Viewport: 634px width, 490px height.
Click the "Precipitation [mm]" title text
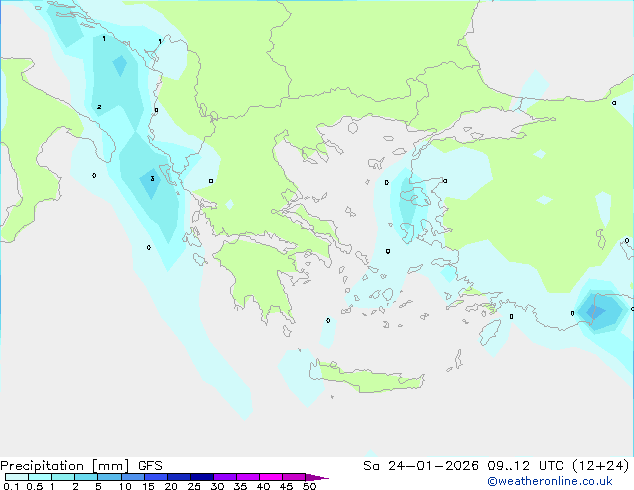[x=64, y=466]
